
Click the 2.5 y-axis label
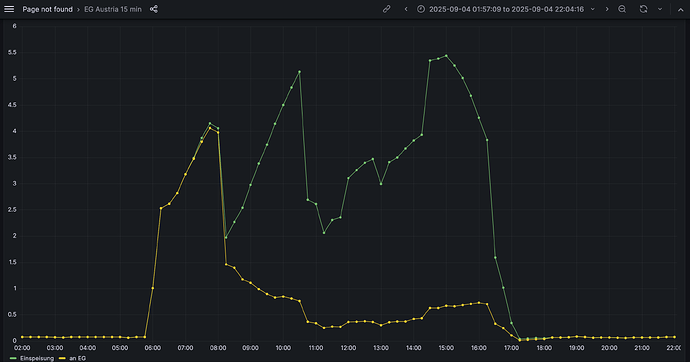coord(12,210)
